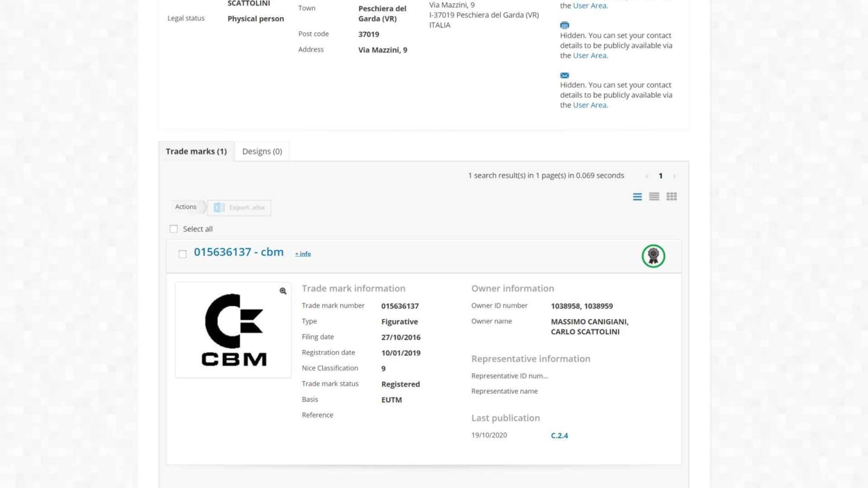This screenshot has width=868, height=488.
Task: Tick the checkbox for 015636137 - cbm
Action: [183, 254]
